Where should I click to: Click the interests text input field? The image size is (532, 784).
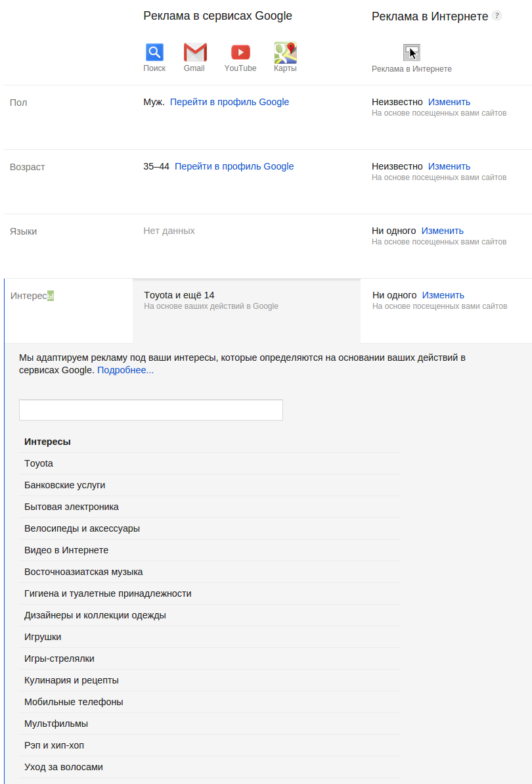151,410
